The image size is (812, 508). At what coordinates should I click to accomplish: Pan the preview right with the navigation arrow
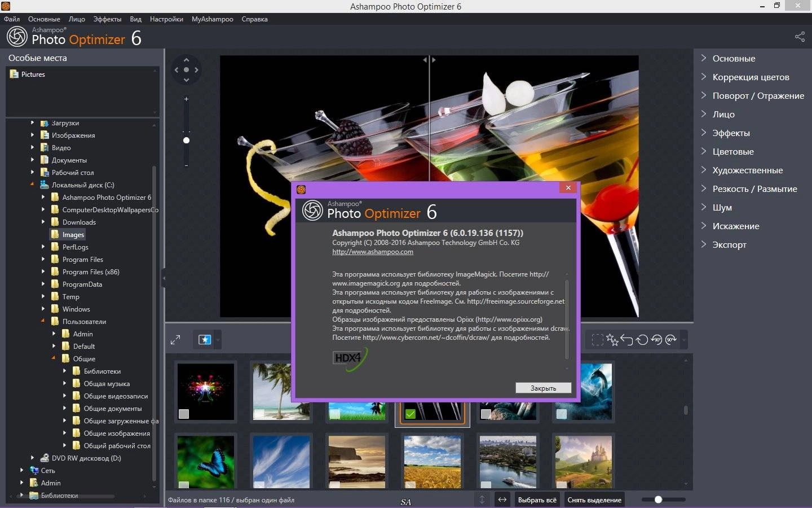point(196,70)
